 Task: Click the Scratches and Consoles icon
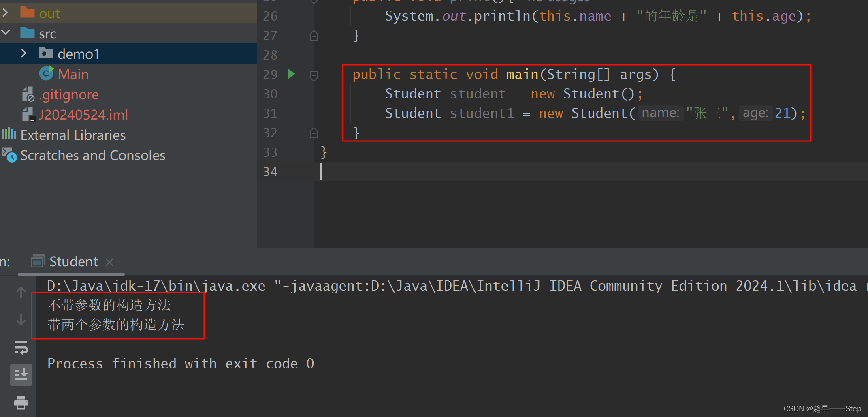coord(9,155)
